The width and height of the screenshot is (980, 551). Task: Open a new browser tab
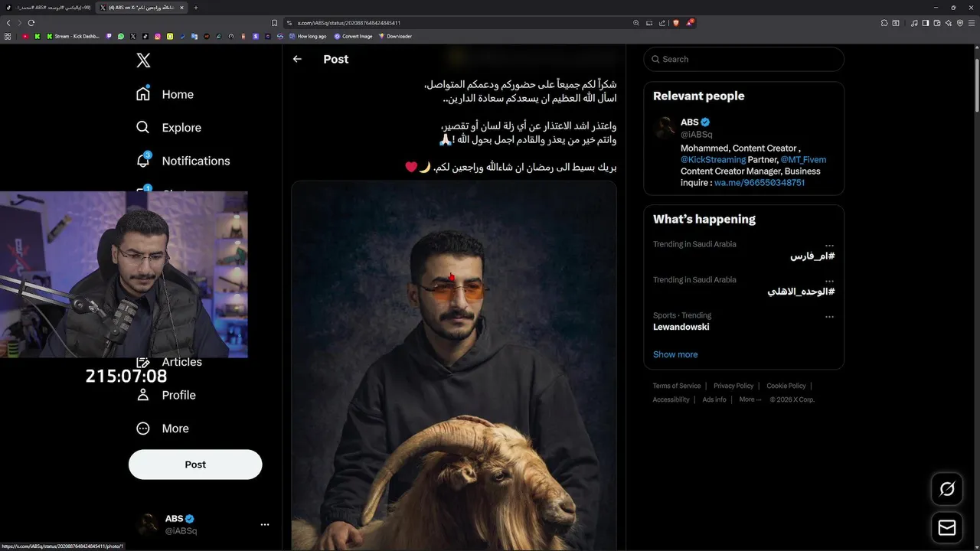pos(196,8)
